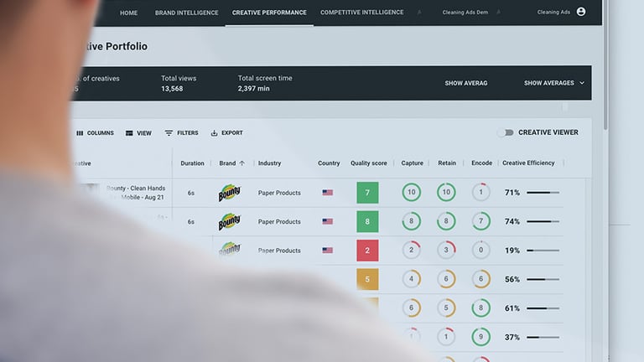Click the Show Averag button
Viewport: 644px width, 362px height.
coord(466,83)
